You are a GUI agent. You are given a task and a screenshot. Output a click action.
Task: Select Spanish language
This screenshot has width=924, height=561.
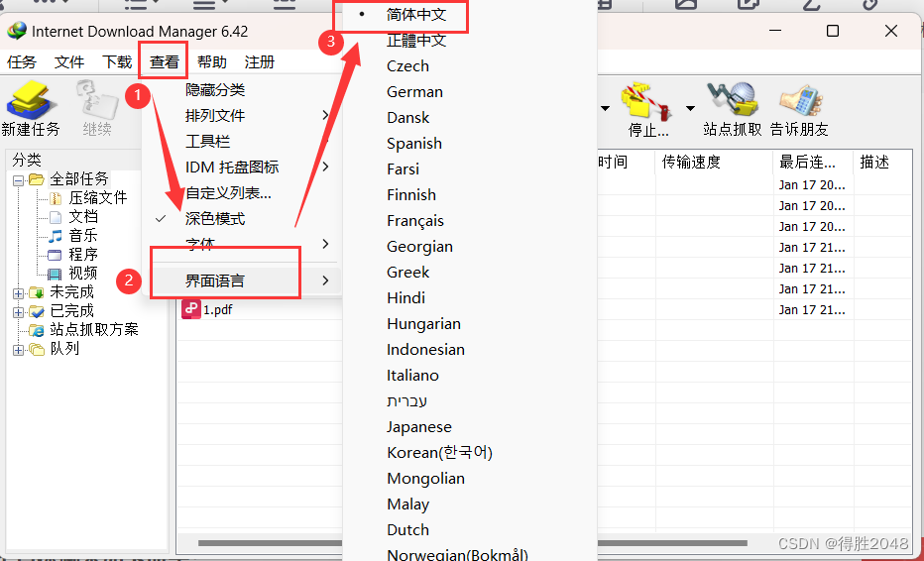(414, 143)
